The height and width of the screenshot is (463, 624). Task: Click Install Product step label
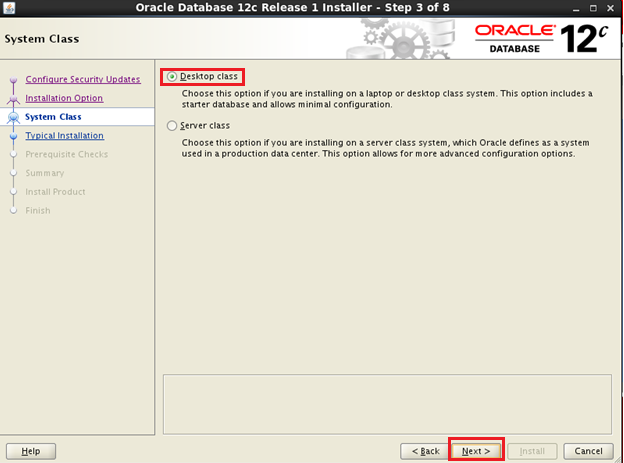point(55,191)
